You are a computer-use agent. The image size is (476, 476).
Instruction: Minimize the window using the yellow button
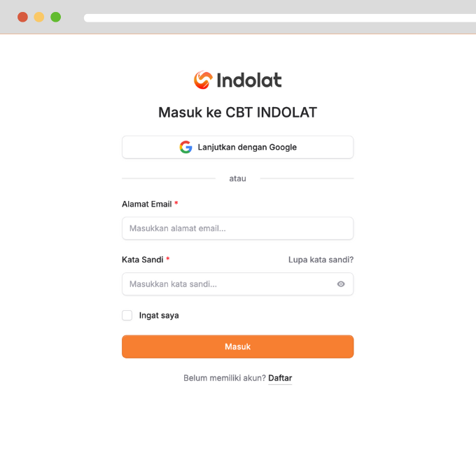tap(39, 17)
